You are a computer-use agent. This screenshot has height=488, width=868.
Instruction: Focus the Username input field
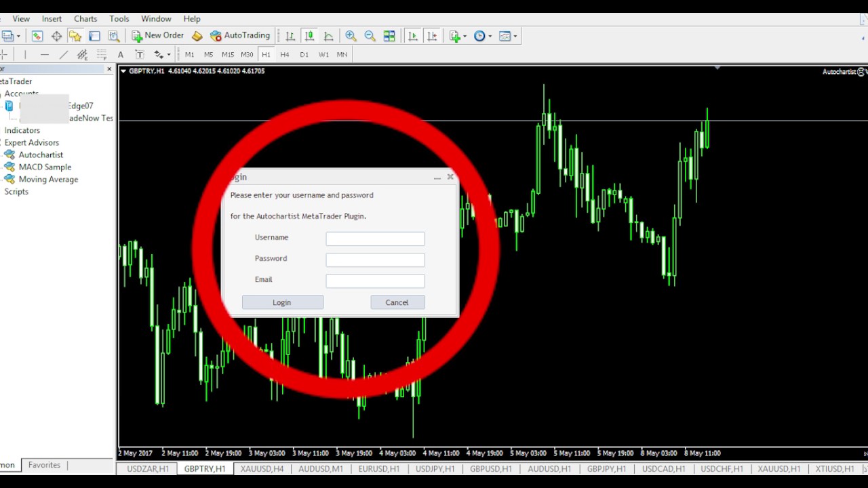pyautogui.click(x=375, y=239)
